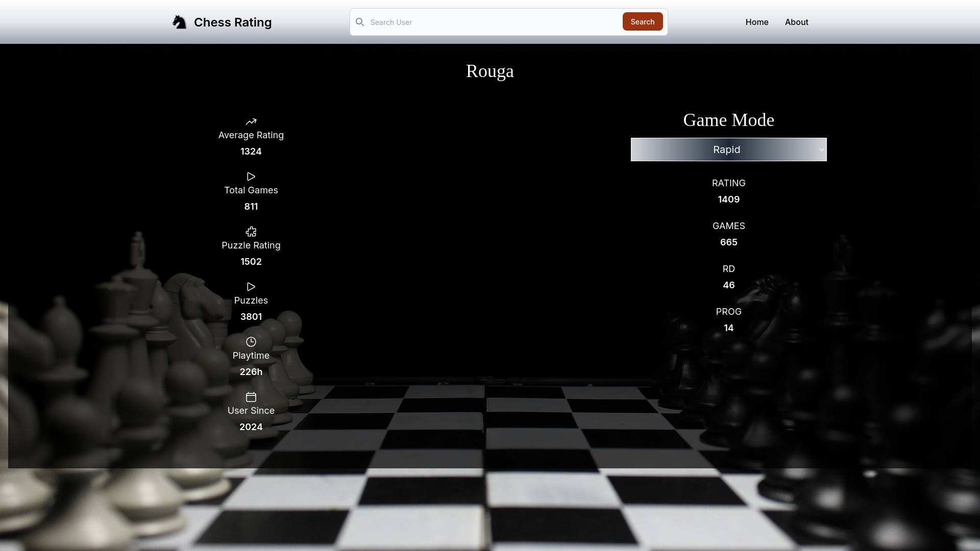Open the About page

point(796,22)
